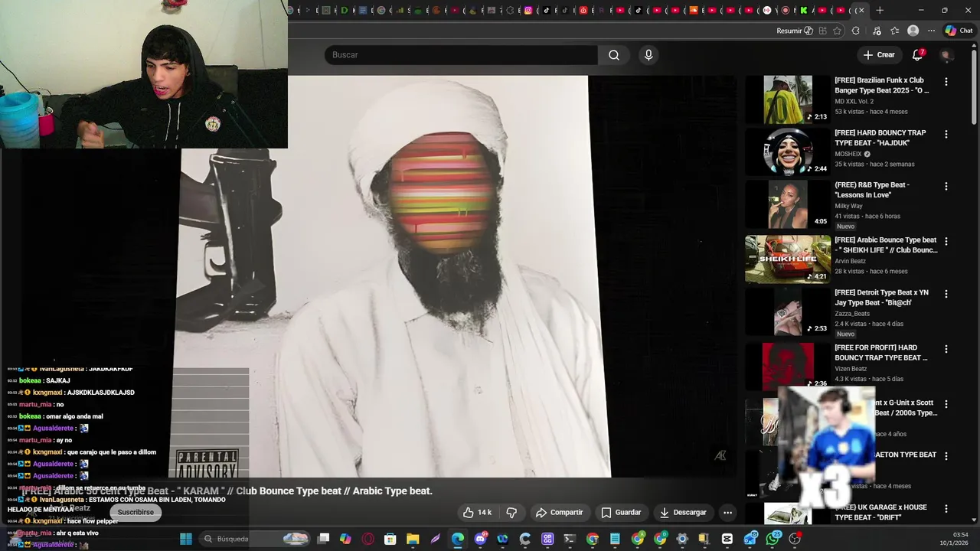This screenshot has height=551, width=980.
Task: Open SHEIKH LIFE video thumbnail
Action: click(788, 259)
